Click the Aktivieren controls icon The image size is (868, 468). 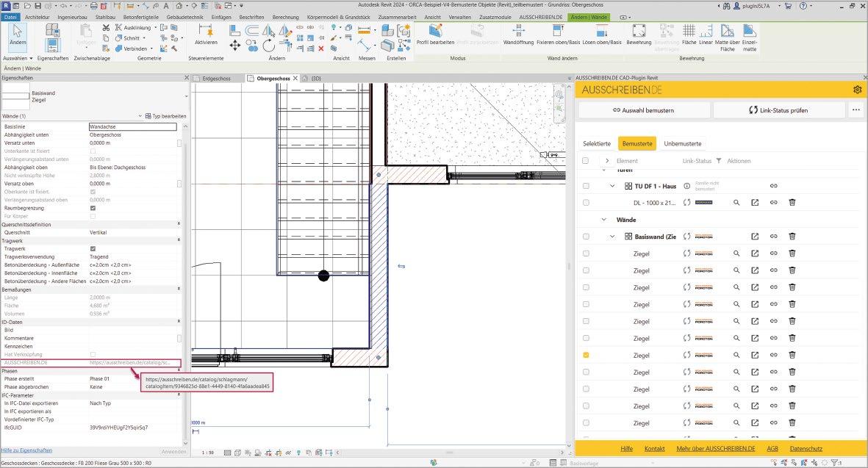(x=206, y=35)
